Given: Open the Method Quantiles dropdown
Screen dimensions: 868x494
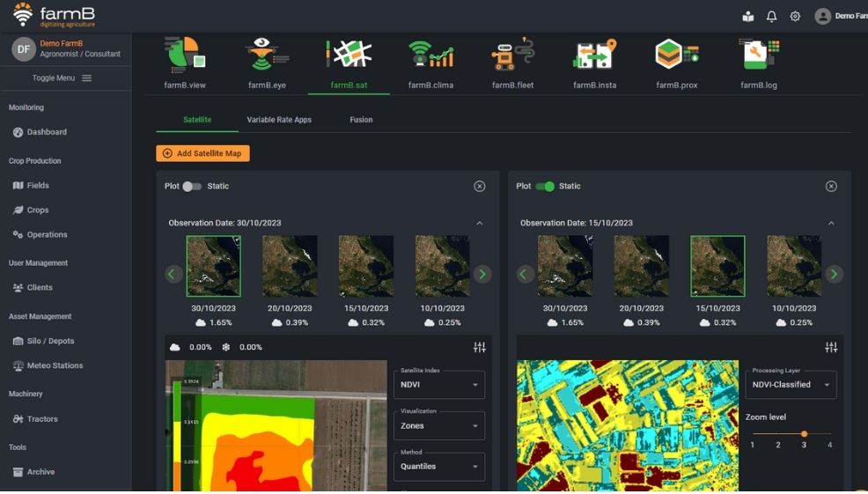Looking at the screenshot, I should point(439,467).
